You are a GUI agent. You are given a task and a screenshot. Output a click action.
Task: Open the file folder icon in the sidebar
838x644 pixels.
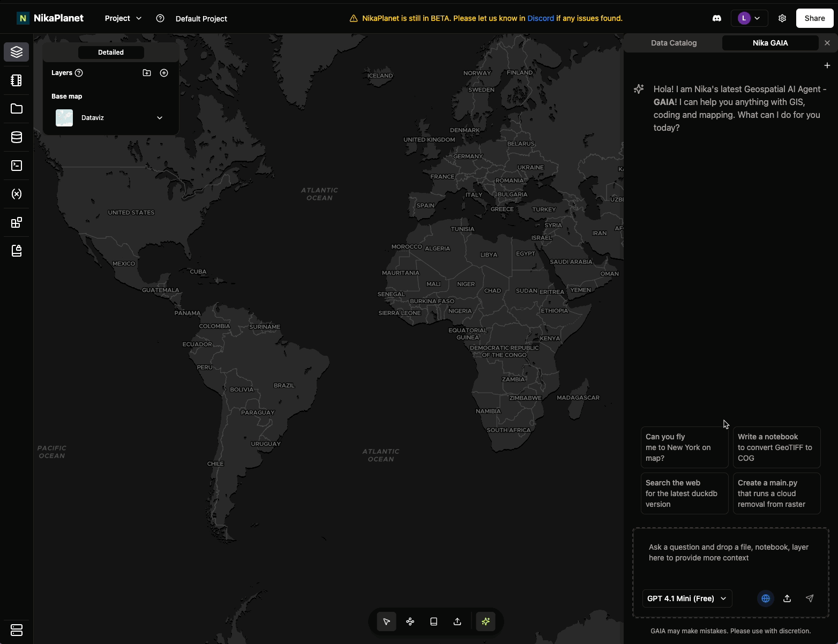[x=17, y=109]
